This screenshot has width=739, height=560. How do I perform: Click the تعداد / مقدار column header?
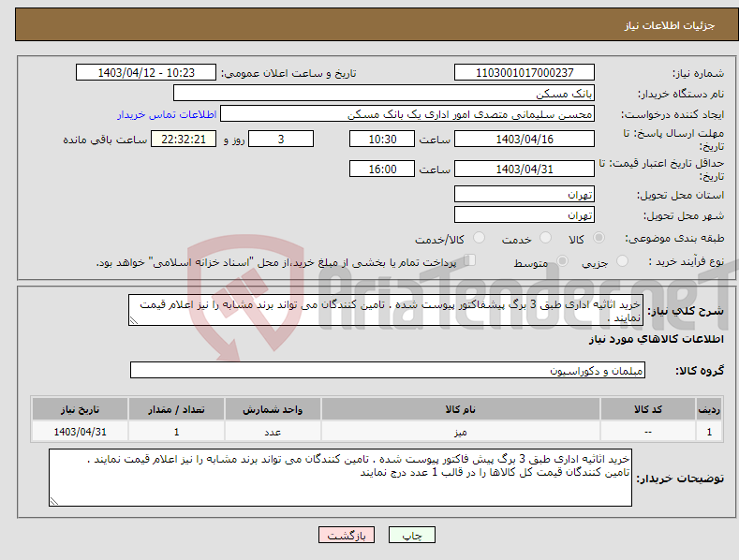coord(176,409)
